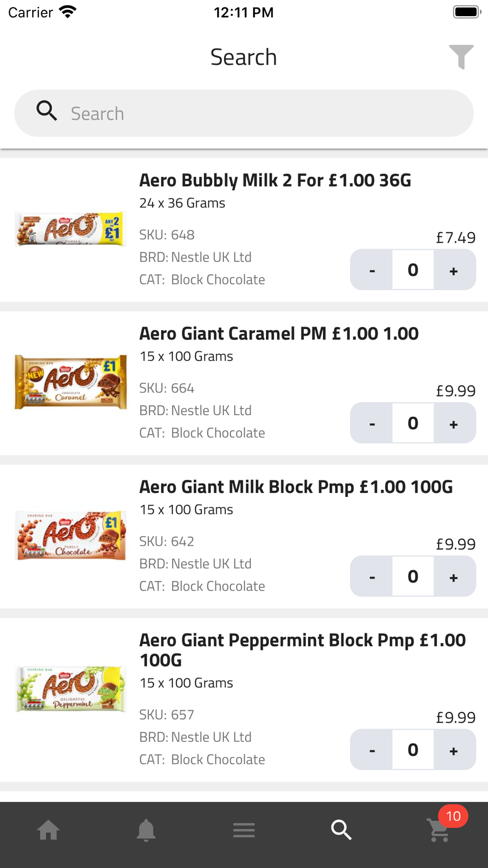Remove one Aero Giant Caramel
Screen dimensions: 488x868
[372, 423]
